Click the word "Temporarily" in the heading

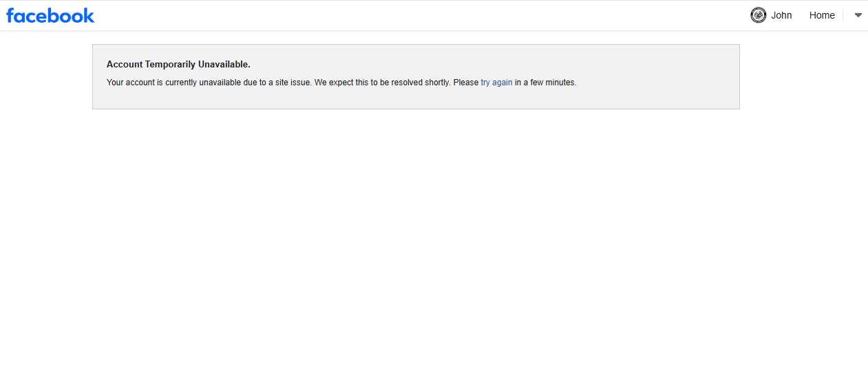tap(170, 65)
